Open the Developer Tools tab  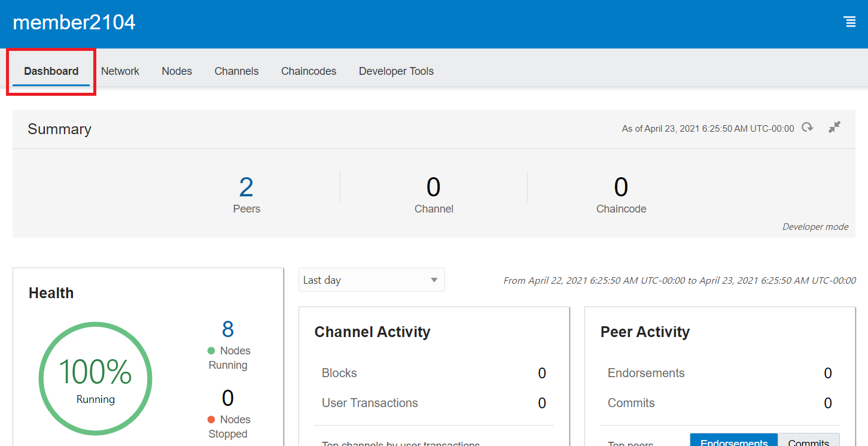tap(396, 71)
